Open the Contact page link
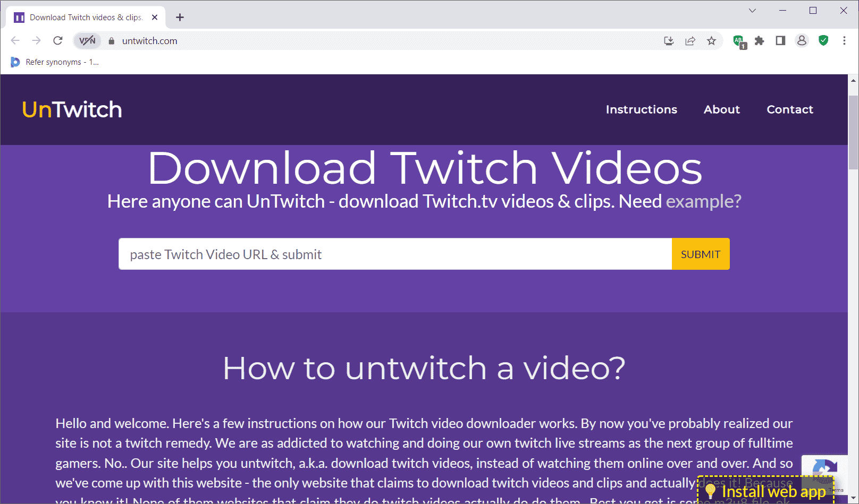Viewport: 859px width, 504px height. [x=789, y=109]
